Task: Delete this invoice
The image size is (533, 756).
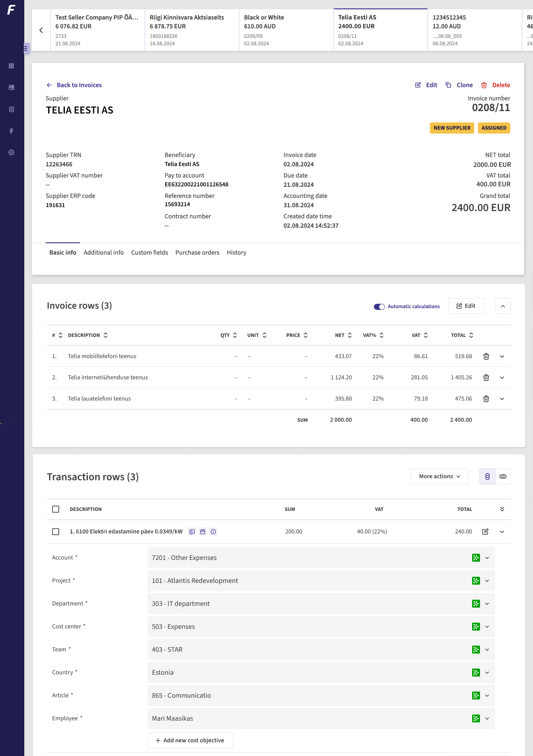Action: tap(495, 85)
